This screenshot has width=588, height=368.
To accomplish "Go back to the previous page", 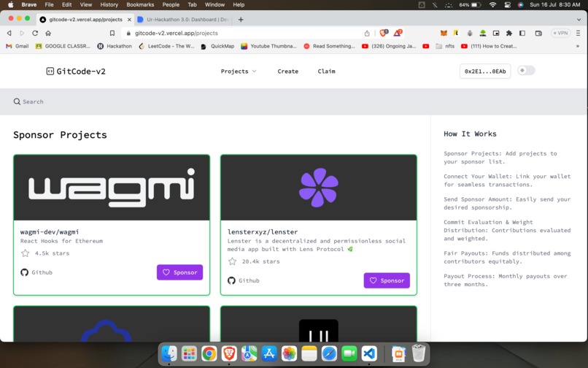I will (x=9, y=33).
